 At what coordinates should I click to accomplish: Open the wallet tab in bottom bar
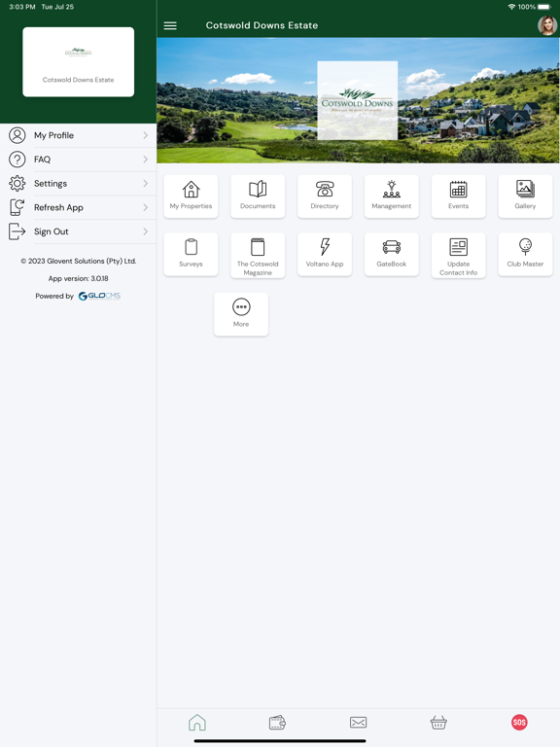(x=278, y=723)
